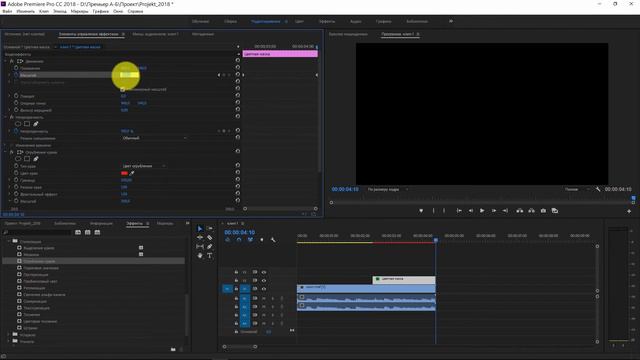Filter effects by Accelerated Effects badge
This screenshot has width=640, height=360.
tap(78, 232)
